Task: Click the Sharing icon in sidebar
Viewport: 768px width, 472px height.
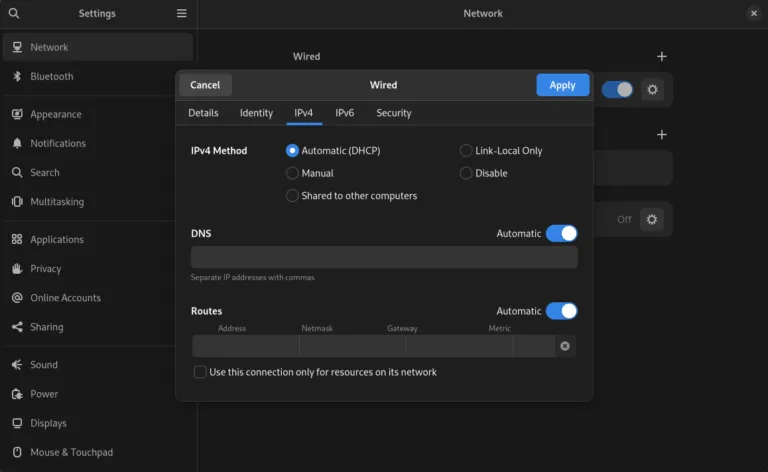Action: 17,327
